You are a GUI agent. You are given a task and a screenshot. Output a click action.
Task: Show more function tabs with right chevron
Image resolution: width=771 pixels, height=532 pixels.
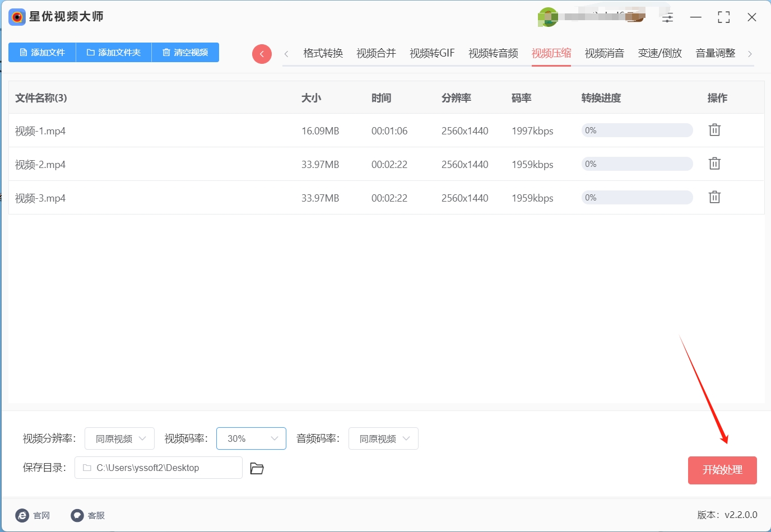(x=750, y=54)
